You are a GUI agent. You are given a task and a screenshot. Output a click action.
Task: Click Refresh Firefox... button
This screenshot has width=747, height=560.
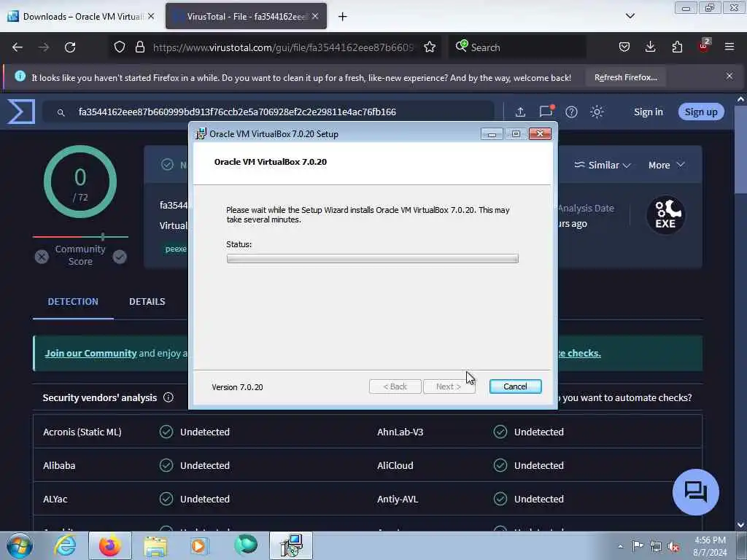[625, 77]
